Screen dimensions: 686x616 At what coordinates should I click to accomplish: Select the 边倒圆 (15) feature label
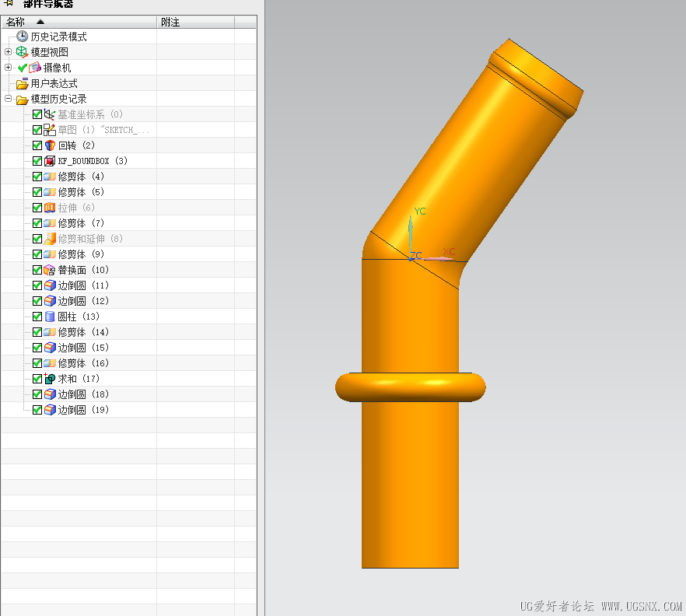coord(83,348)
